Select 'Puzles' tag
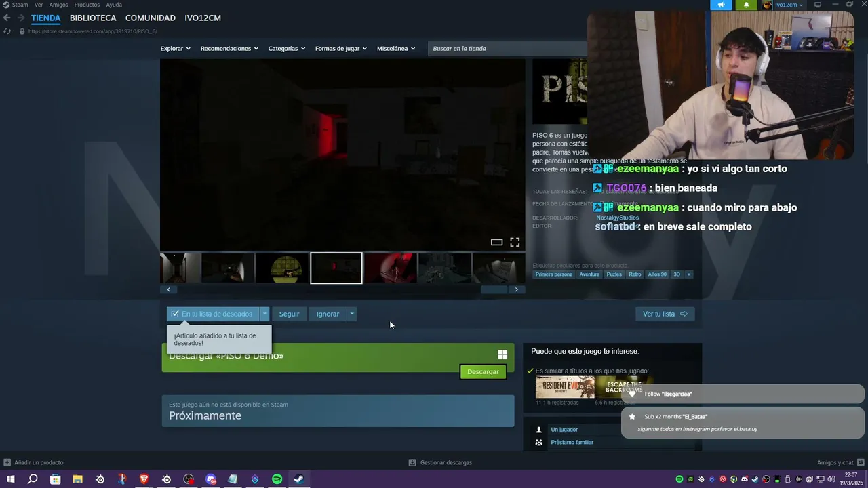 coord(614,274)
